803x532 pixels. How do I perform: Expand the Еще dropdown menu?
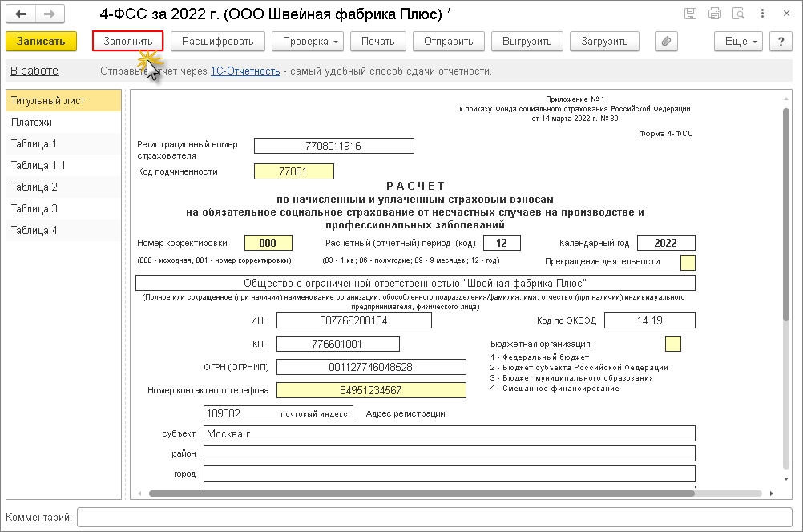[738, 42]
